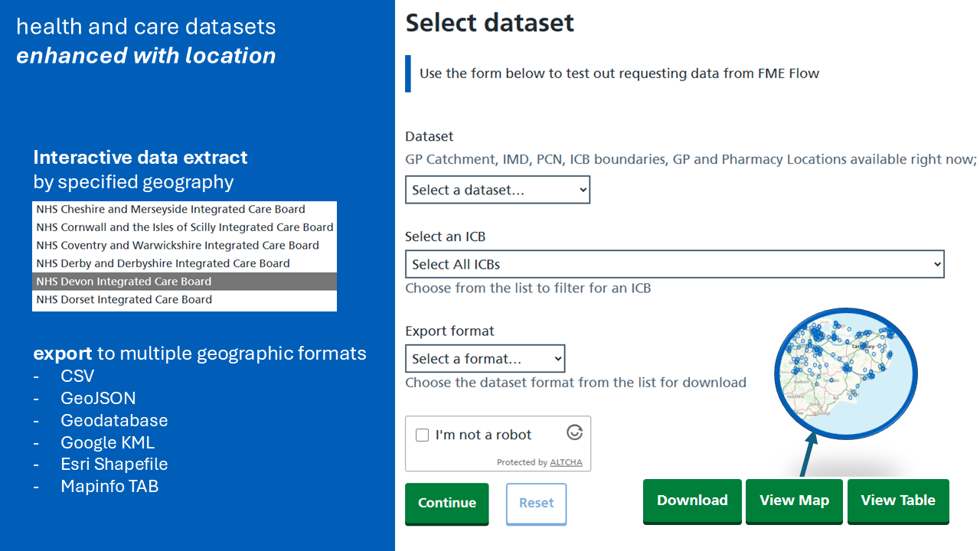Click the Google KML format text
980x551 pixels.
coord(107,442)
